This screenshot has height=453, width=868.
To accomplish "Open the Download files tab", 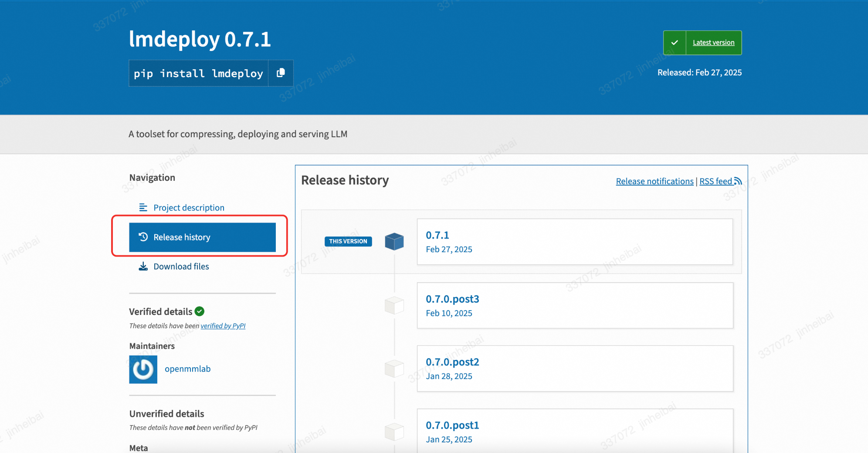I will [x=203, y=267].
